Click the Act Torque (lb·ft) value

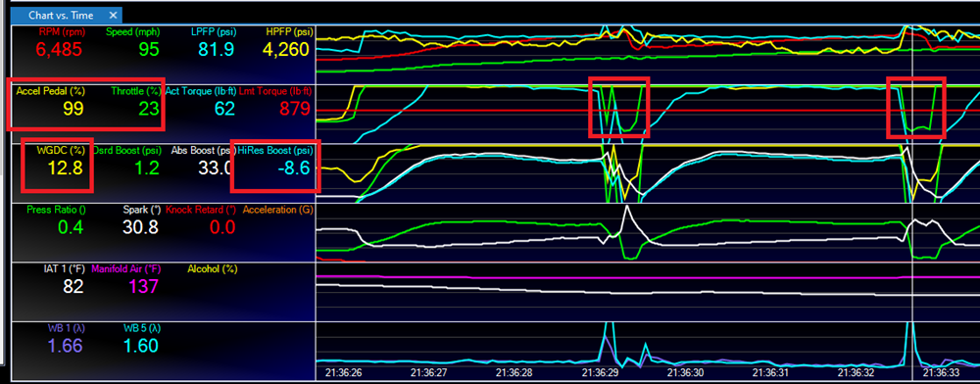(x=224, y=110)
